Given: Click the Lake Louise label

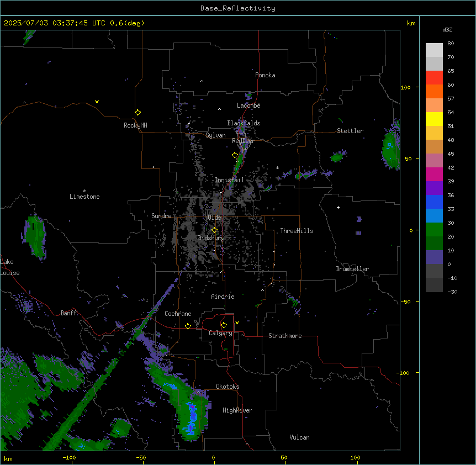Looking at the screenshot, I should [10, 267].
